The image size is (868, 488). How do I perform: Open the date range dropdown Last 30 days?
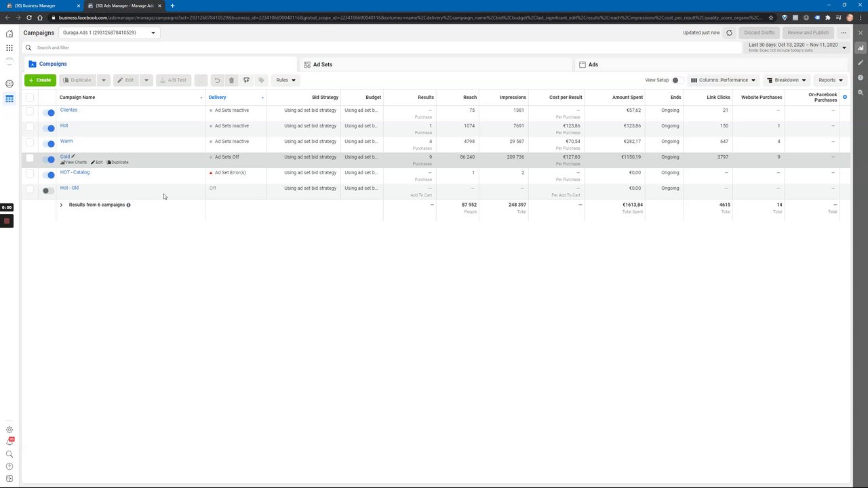pyautogui.click(x=797, y=47)
